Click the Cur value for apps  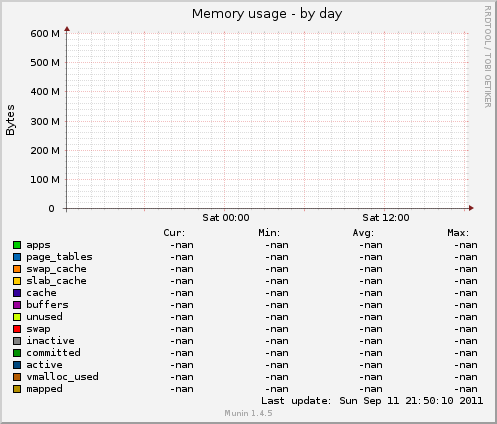point(182,245)
